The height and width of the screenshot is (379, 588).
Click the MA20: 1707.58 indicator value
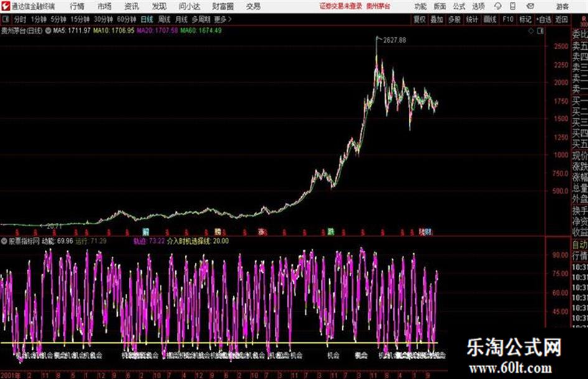[x=157, y=30]
